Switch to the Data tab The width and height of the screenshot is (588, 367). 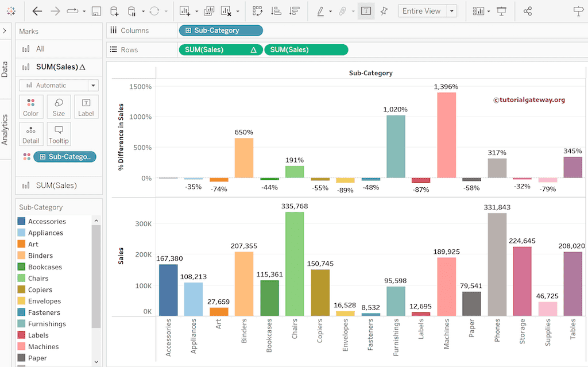point(5,69)
